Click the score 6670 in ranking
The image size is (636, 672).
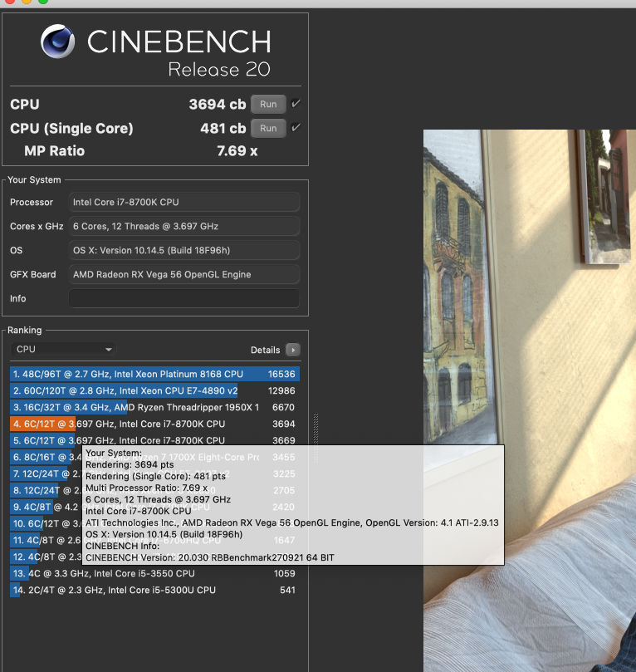pyautogui.click(x=283, y=408)
